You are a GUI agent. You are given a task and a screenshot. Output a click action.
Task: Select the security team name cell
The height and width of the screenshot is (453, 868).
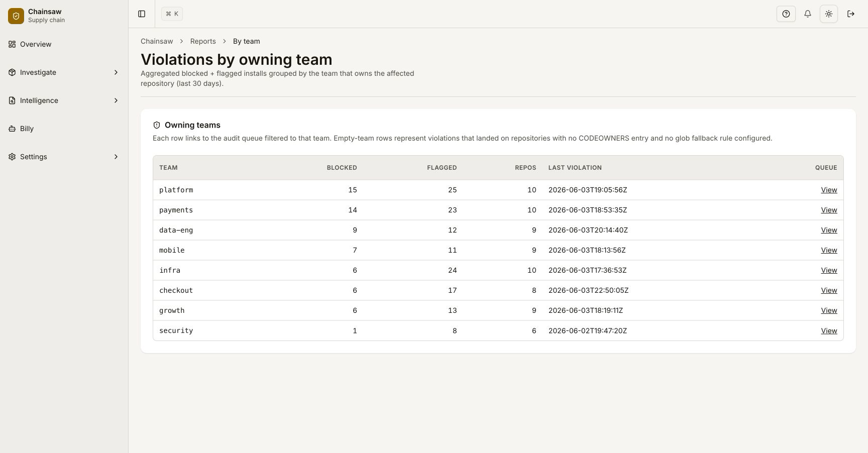coord(176,330)
